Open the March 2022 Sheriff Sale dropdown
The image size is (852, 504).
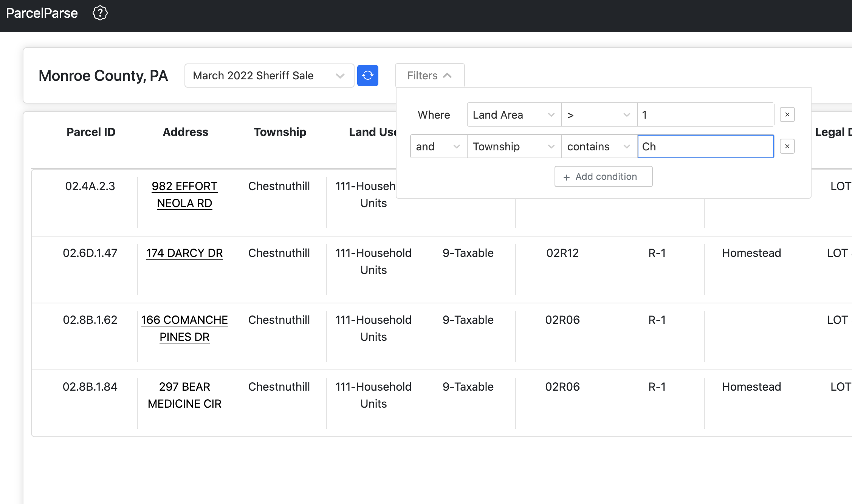pos(269,75)
